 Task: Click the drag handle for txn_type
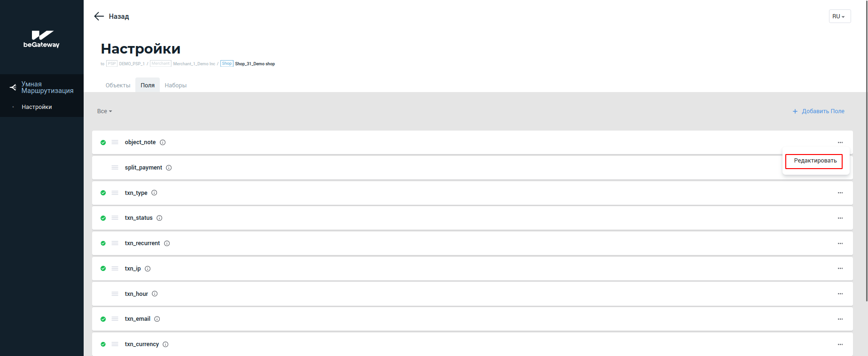115,193
